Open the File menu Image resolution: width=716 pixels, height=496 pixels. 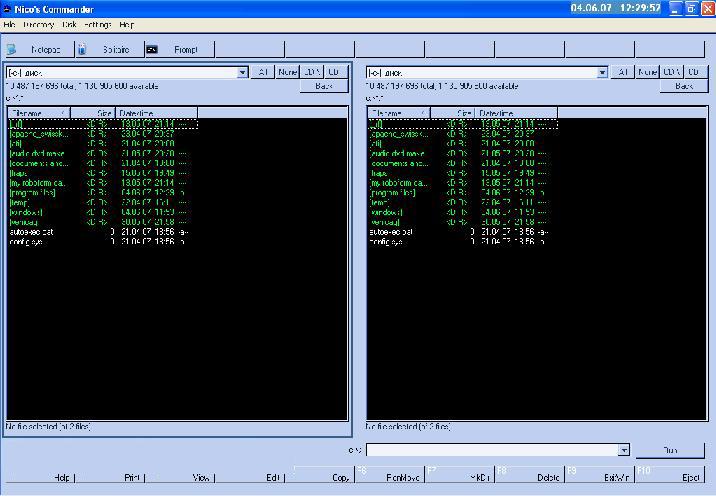(9, 25)
